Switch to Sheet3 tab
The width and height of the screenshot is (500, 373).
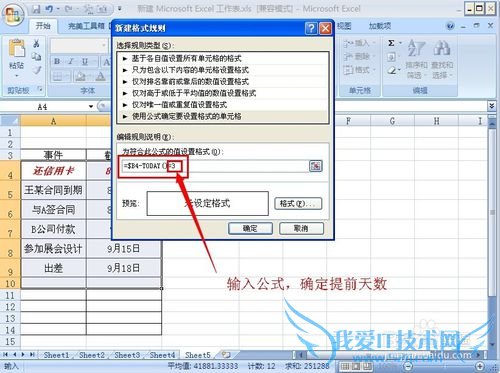(x=127, y=355)
